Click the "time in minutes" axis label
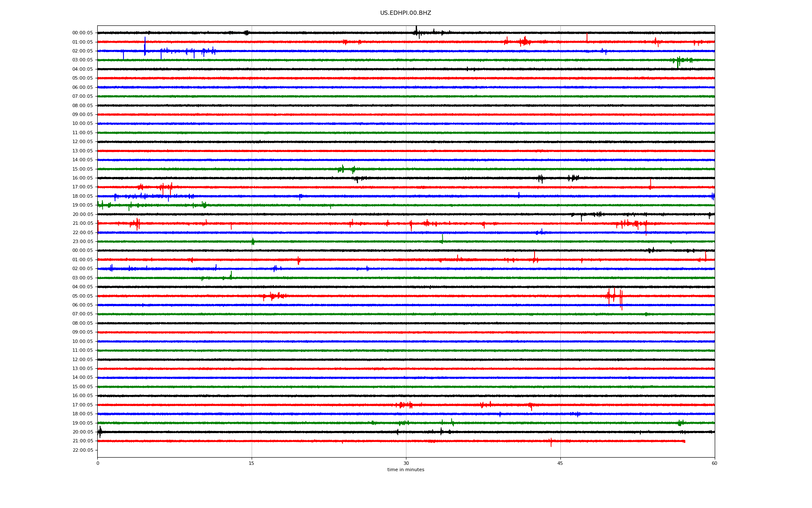Viewport: 812px width, 508px height. 406,470
